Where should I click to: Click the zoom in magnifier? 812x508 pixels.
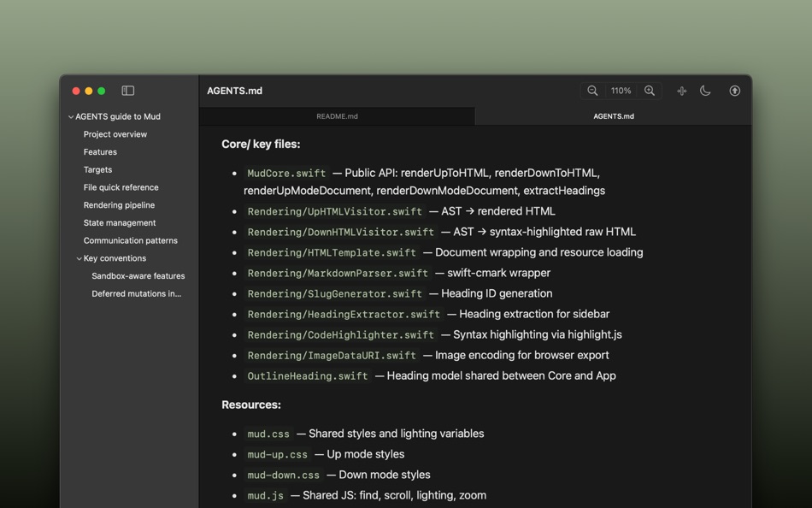[x=650, y=91]
